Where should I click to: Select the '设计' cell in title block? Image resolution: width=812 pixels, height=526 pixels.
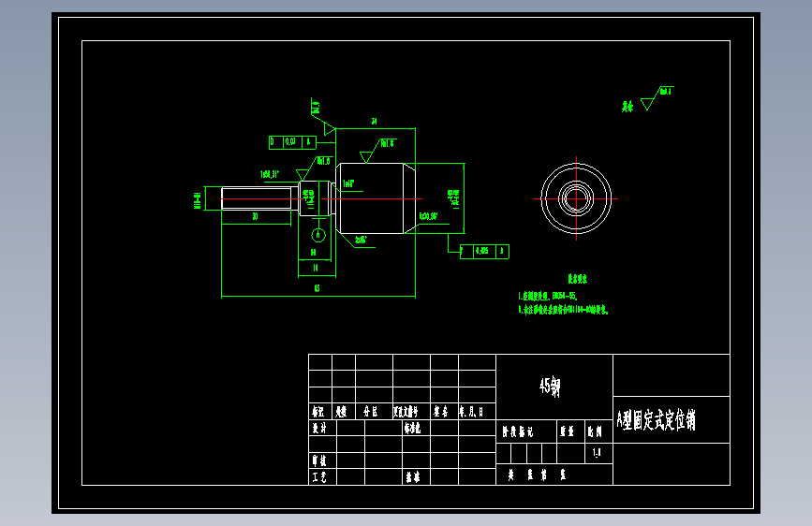[322, 428]
